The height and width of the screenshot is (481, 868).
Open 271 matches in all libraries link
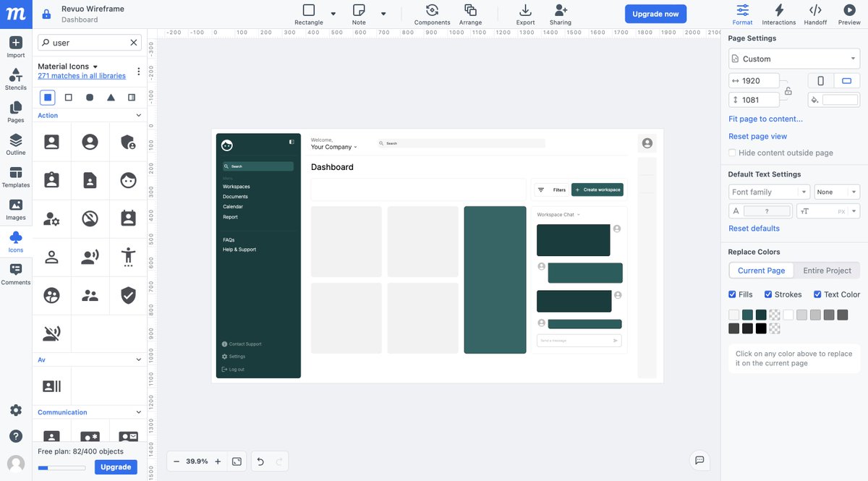(82, 75)
